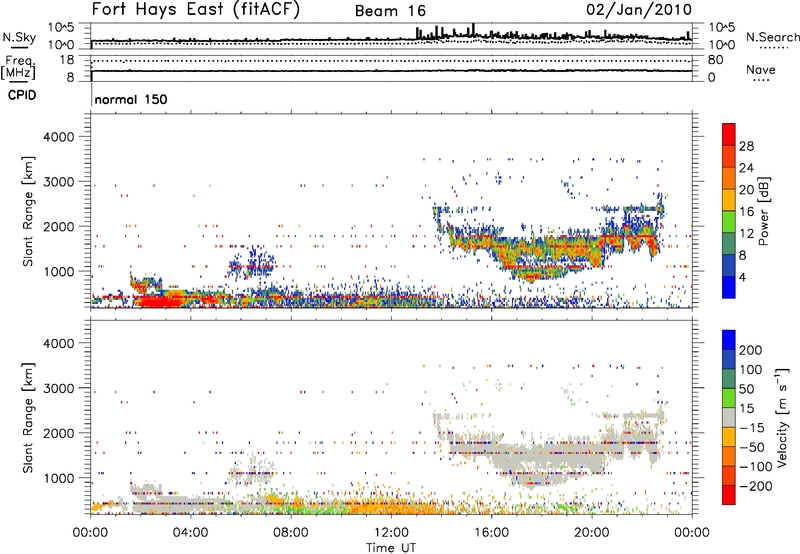This screenshot has height=554, width=800.
Task: Click the '-100' label on the Velocity color bar
Action: pyautogui.click(x=756, y=467)
